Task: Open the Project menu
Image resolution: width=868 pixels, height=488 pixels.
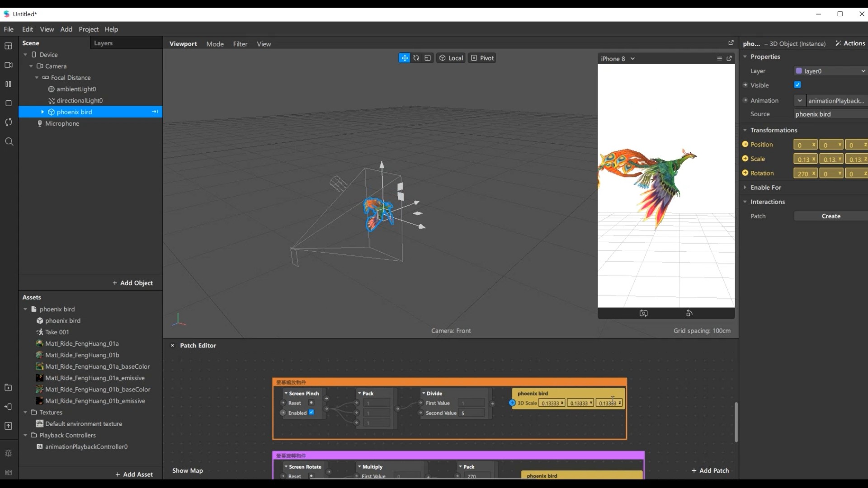Action: pos(88,29)
